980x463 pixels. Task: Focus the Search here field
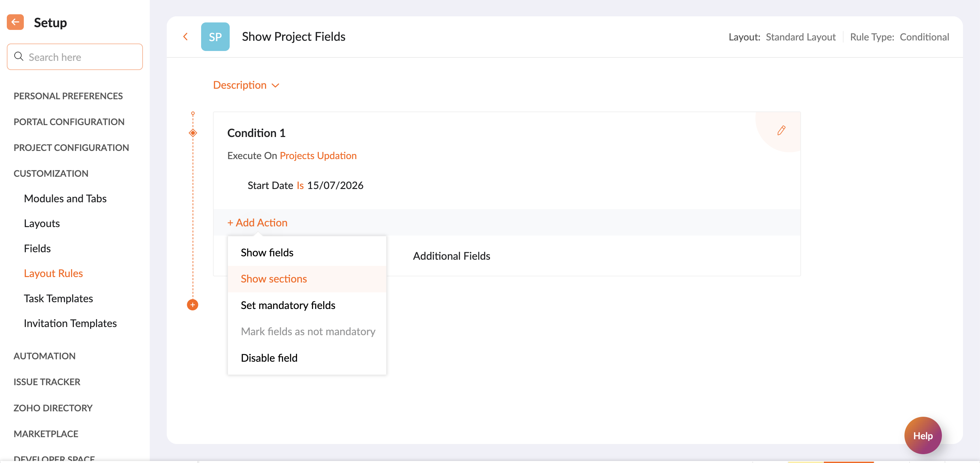click(x=75, y=57)
